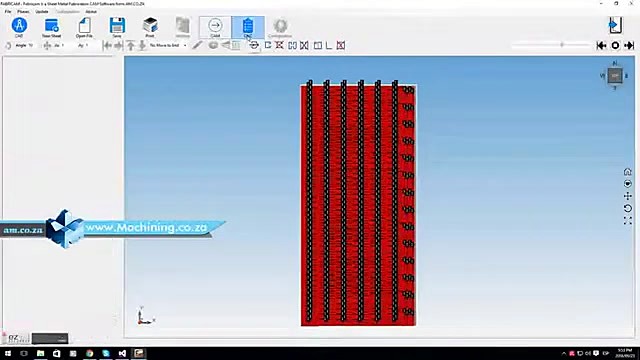
Task: Click the circular no-entry toolbar icon
Action: pos(253,45)
